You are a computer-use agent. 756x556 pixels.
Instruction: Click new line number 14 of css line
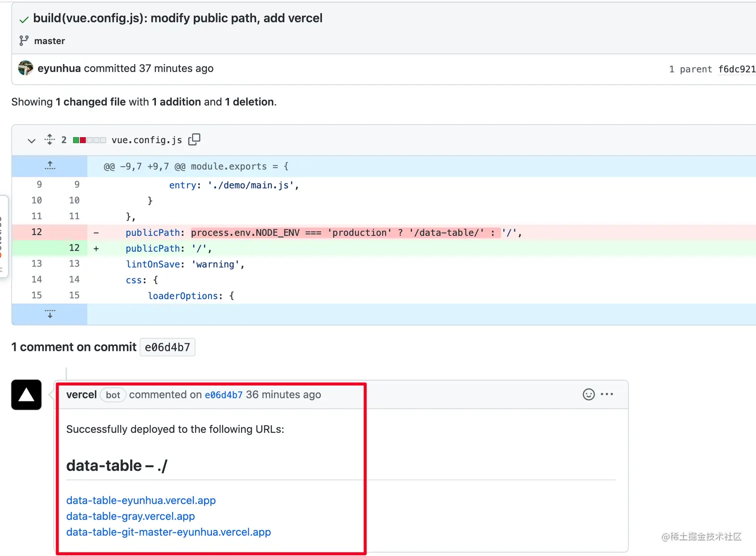pos(74,280)
